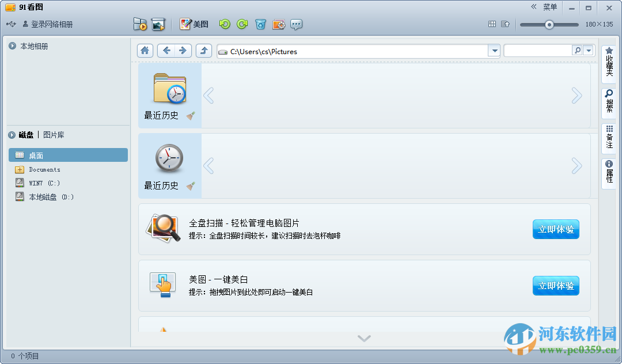
Task: Select 桌面 in the disk tree
Action: (68, 155)
